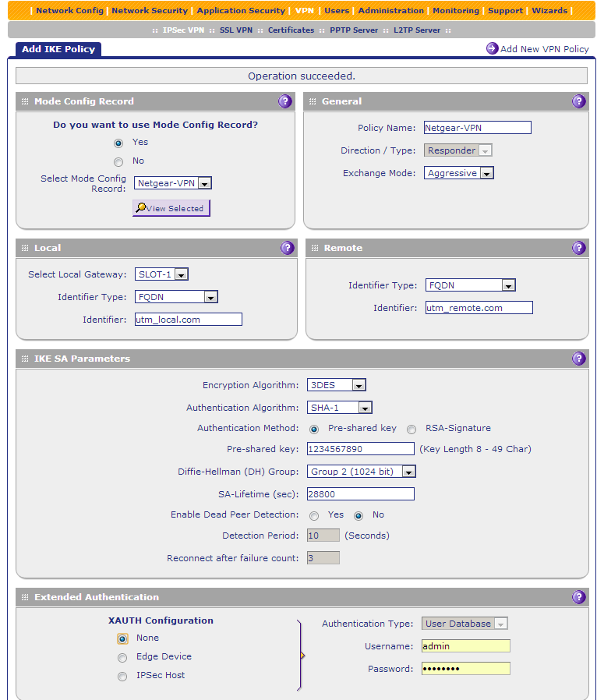This screenshot has height=700, width=597.
Task: Open the Authentication Algorithm dropdown
Action: click(x=340, y=408)
